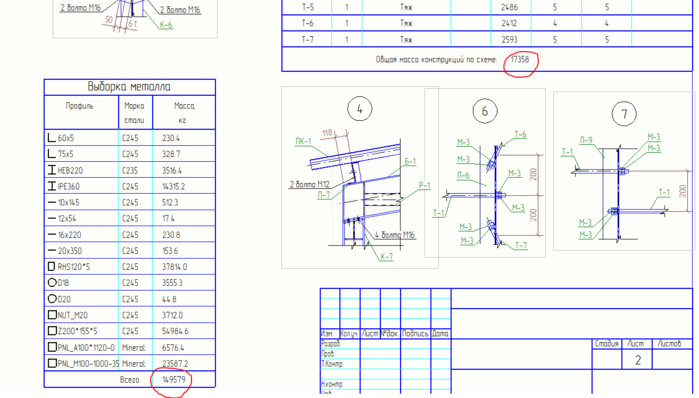Select the 4 болта М16 annotation
Viewport: 699px width, 398px height.
pyautogui.click(x=395, y=235)
